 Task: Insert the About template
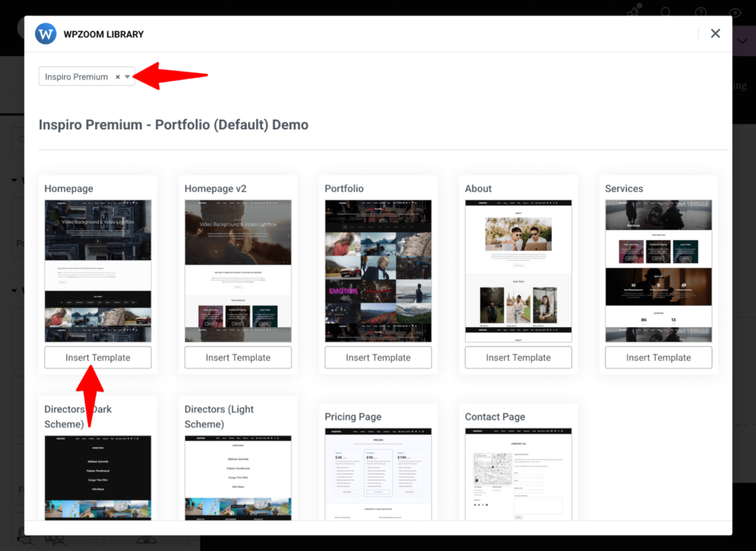(518, 357)
